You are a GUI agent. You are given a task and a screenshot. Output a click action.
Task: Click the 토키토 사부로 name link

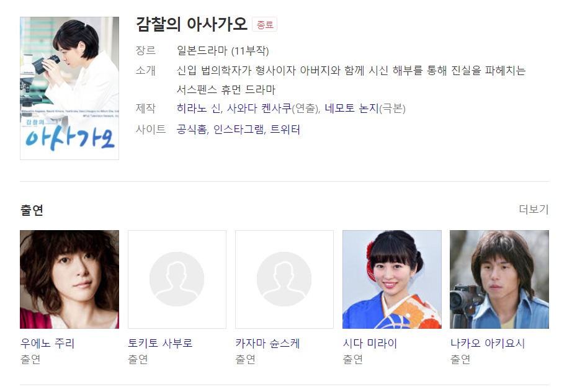[x=160, y=343]
